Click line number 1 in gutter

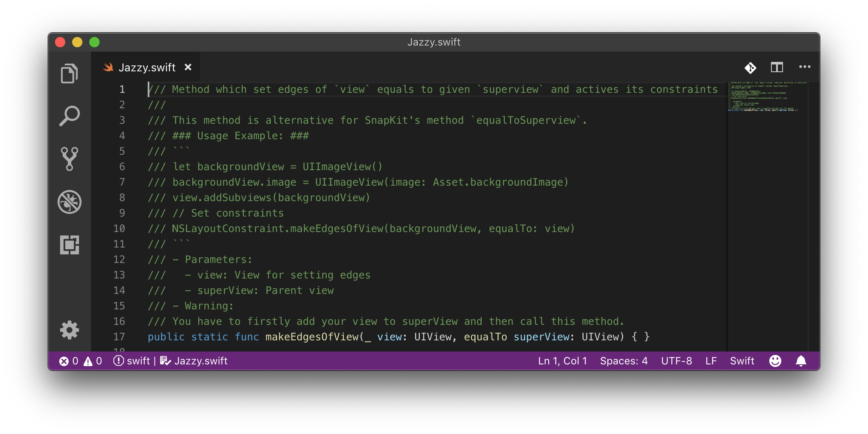122,89
